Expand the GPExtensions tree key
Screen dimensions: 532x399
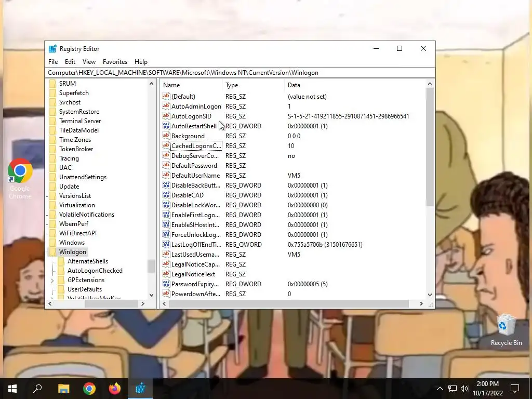pyautogui.click(x=52, y=280)
